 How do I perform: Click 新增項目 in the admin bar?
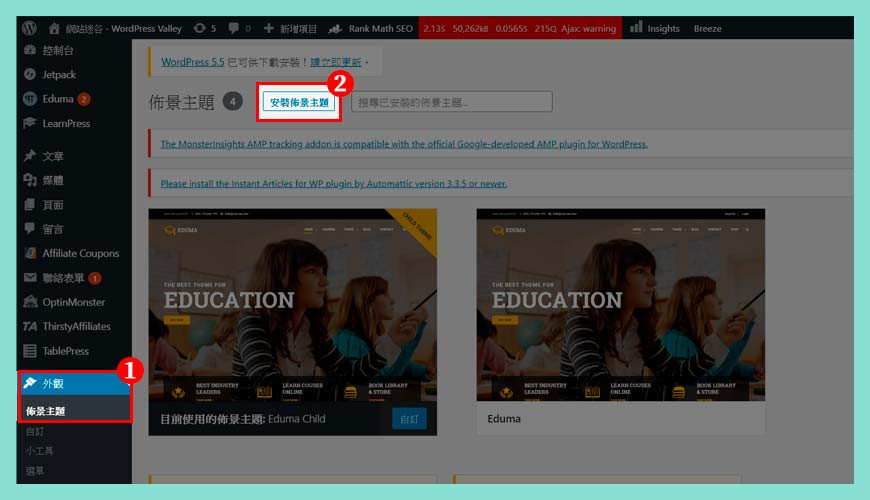click(x=298, y=29)
